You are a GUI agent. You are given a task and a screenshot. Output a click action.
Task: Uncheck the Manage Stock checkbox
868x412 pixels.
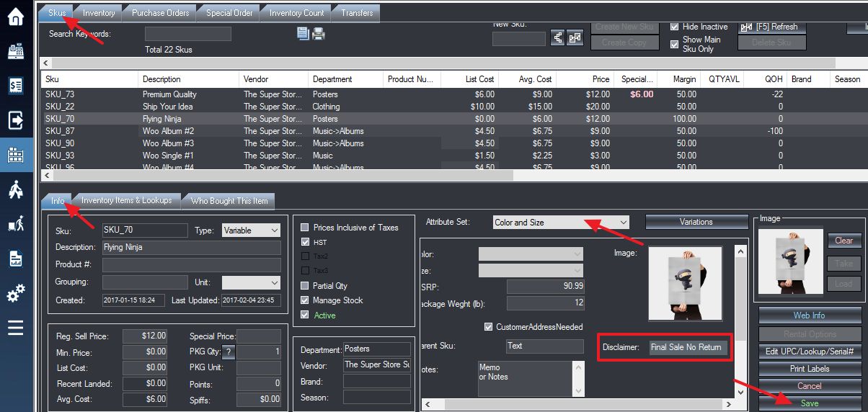(x=305, y=300)
